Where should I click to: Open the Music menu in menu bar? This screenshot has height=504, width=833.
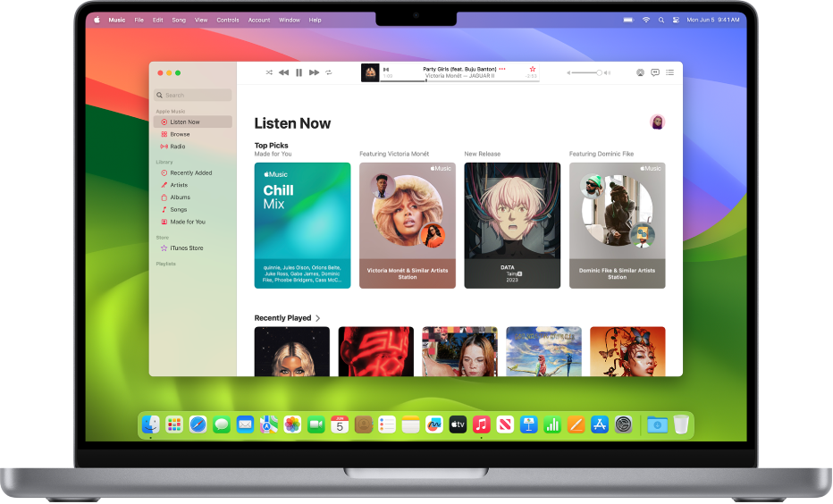click(x=117, y=20)
